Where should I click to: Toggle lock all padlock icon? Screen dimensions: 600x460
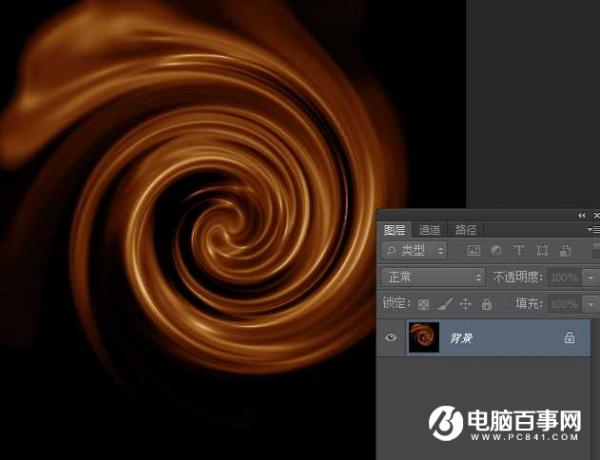487,303
